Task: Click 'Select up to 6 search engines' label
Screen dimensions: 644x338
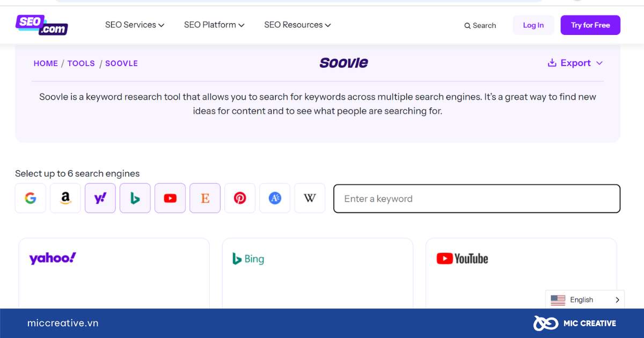Action: pyautogui.click(x=77, y=173)
